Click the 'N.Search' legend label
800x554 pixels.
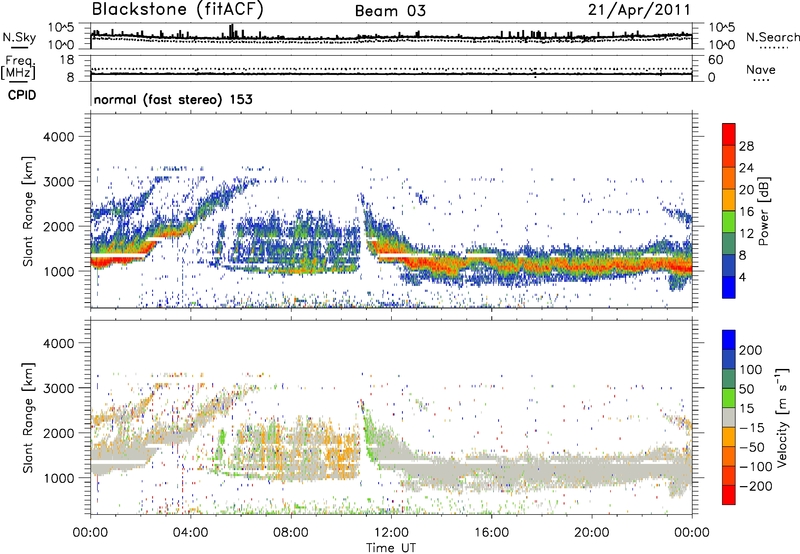(x=773, y=37)
